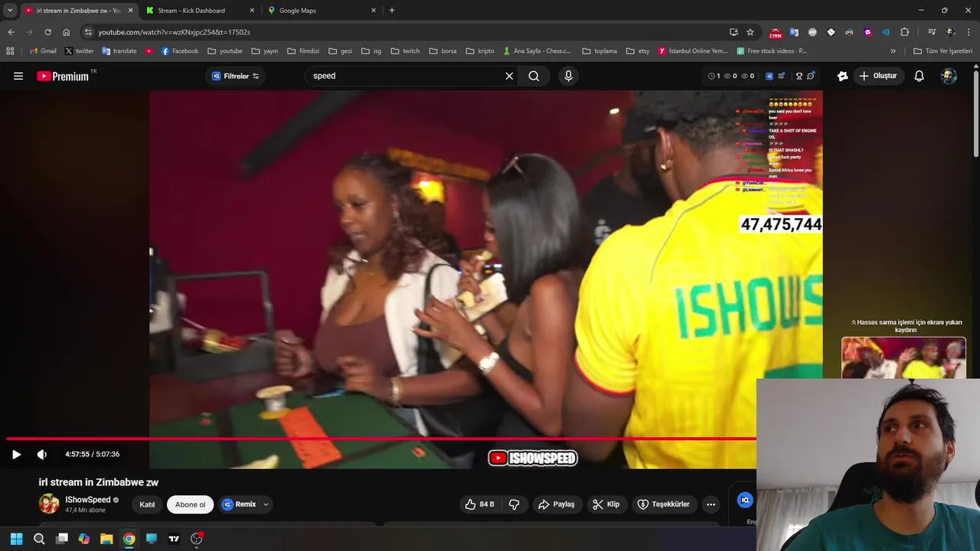The image size is (980, 551).
Task: Open Tüm Yer İşaretleri folder
Action: click(x=942, y=51)
